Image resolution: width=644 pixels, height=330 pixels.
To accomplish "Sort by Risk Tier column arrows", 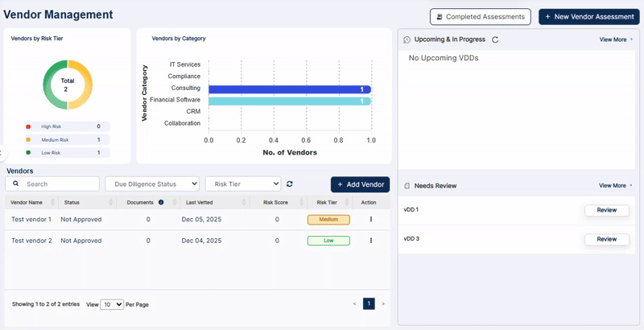I will pyautogui.click(x=346, y=202).
